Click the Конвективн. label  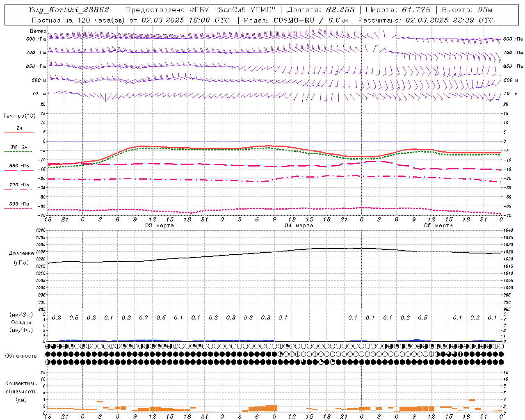(x=21, y=383)
